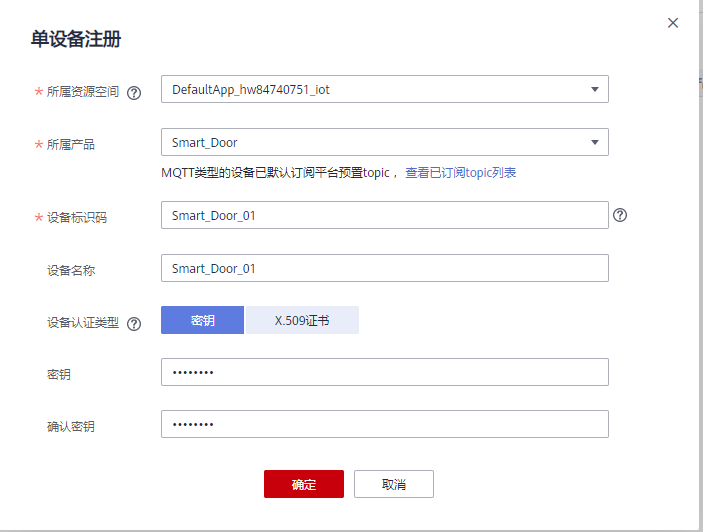Click the 单设备注册 dialog title
703x532 pixels.
76,40
